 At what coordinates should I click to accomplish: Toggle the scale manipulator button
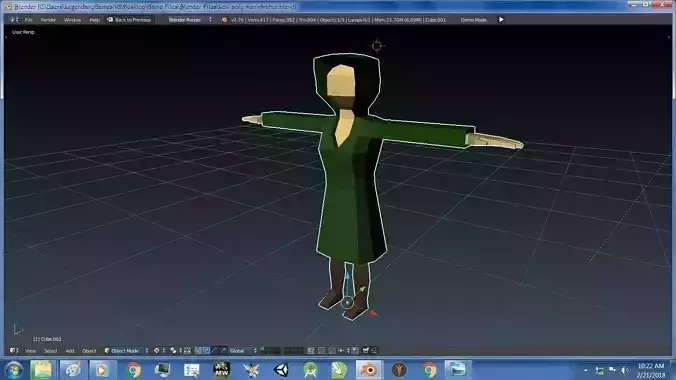(223, 351)
